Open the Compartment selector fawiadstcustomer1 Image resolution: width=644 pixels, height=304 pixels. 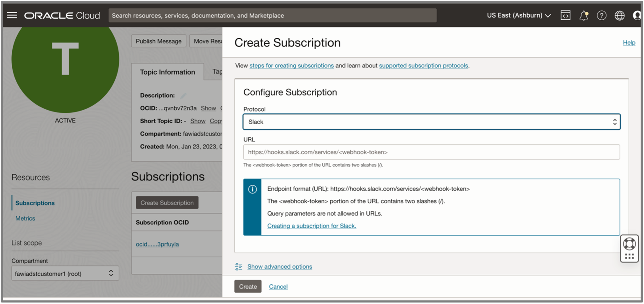click(x=65, y=273)
